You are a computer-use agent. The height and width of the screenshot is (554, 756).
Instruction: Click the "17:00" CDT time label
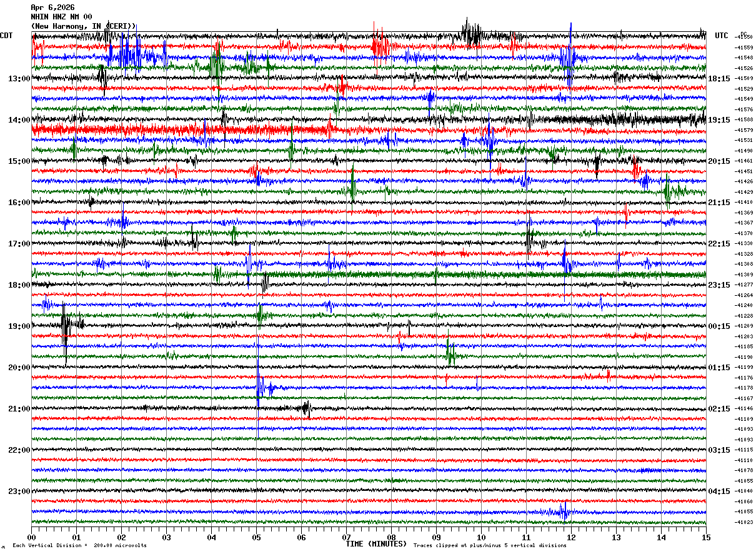[x=19, y=244]
